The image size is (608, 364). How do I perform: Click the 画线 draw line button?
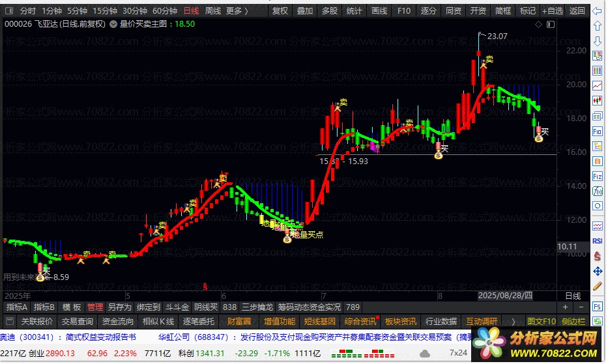379,11
